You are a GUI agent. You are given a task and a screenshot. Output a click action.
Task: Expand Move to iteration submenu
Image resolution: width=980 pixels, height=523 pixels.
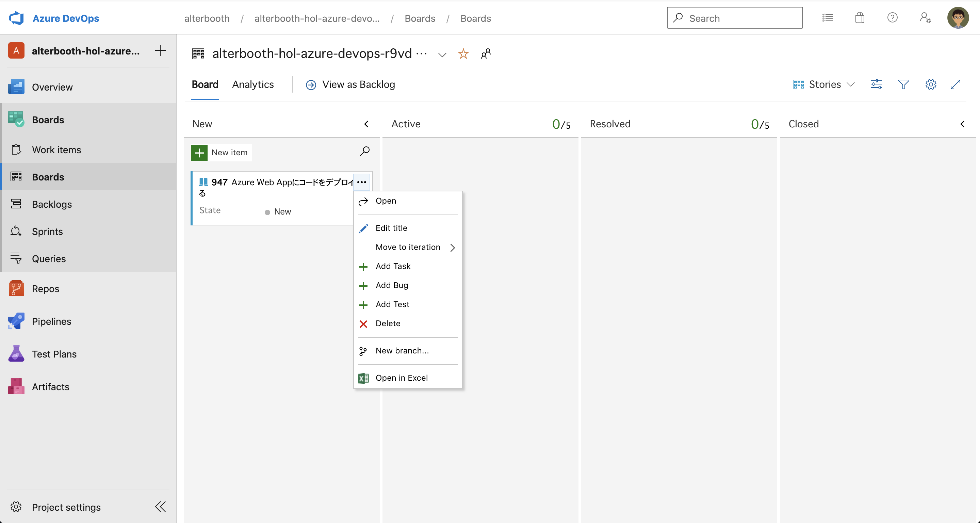pyautogui.click(x=408, y=247)
